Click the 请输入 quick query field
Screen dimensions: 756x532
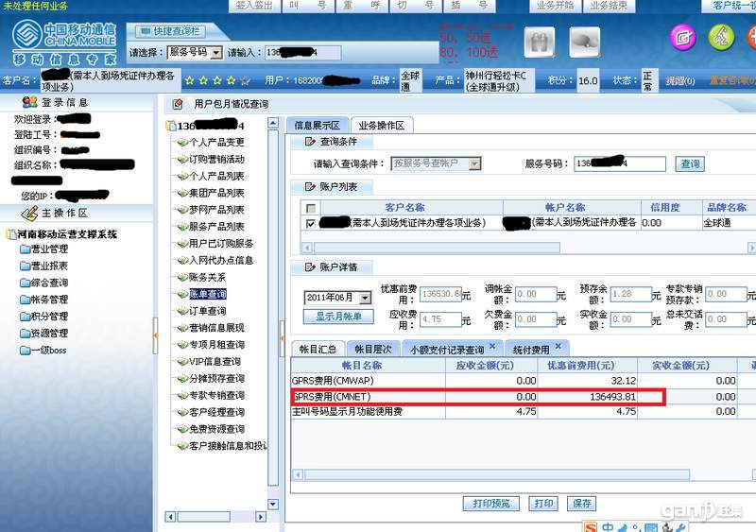pyautogui.click(x=302, y=53)
